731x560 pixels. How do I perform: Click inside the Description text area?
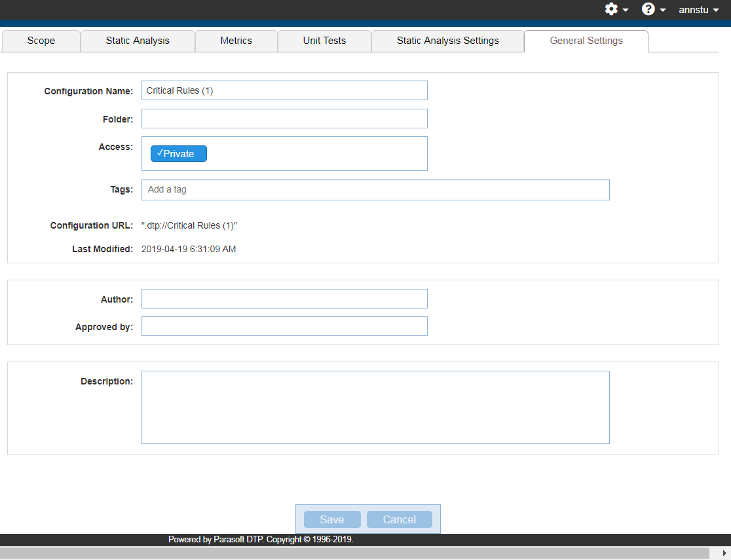[375, 407]
